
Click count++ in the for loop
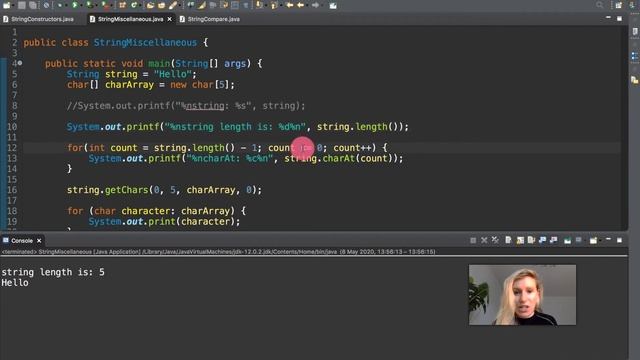[352, 148]
